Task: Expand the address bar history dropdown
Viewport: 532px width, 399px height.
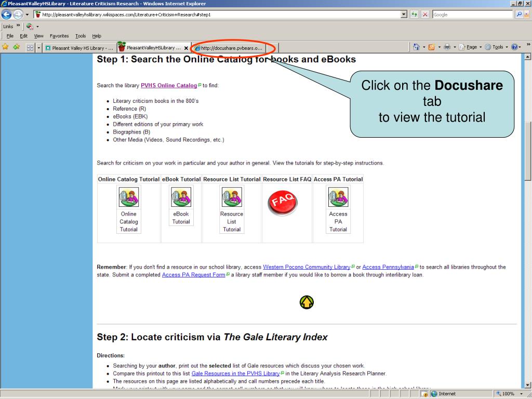Action: click(404, 15)
